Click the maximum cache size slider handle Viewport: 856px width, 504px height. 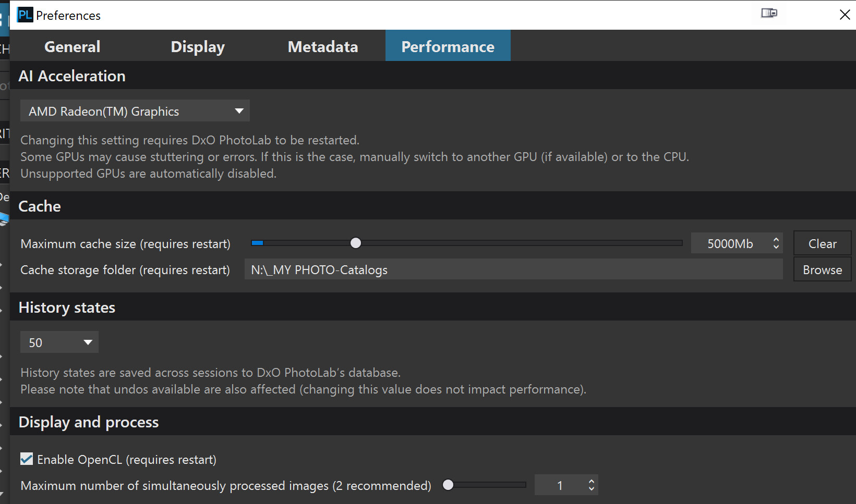[356, 243]
